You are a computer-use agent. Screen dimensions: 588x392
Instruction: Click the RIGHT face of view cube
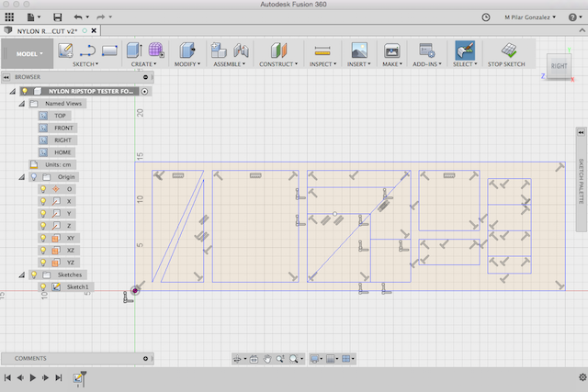click(x=558, y=64)
